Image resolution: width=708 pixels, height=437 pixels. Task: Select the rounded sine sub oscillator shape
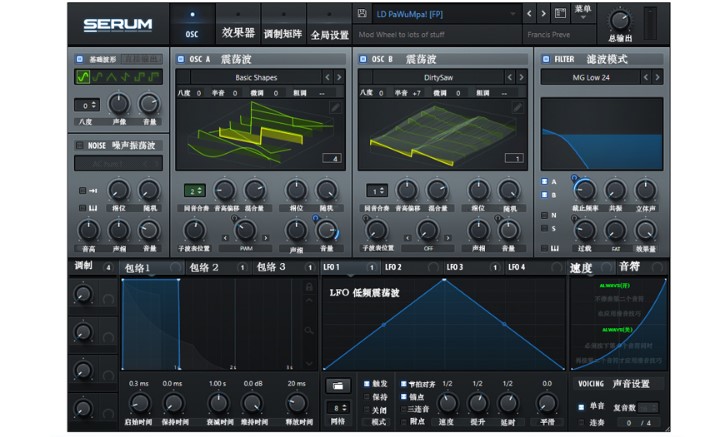tap(97, 77)
